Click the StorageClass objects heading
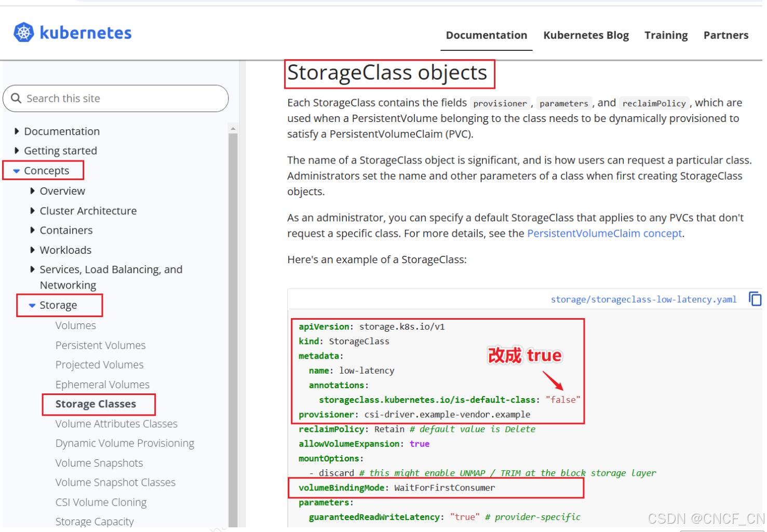This screenshot has width=767, height=532. [x=387, y=73]
